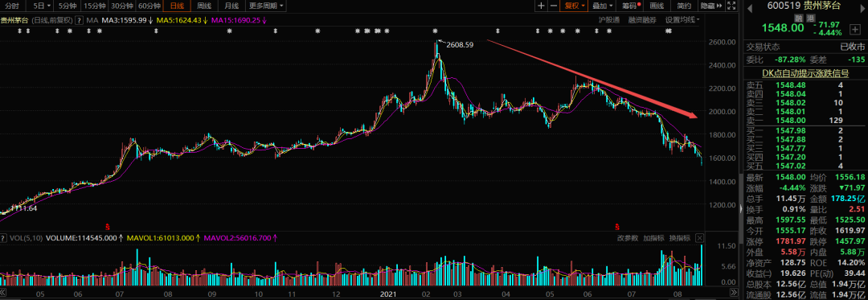Zoom out chart with minus icon
The height and width of the screenshot is (300, 868).
click(553, 6)
